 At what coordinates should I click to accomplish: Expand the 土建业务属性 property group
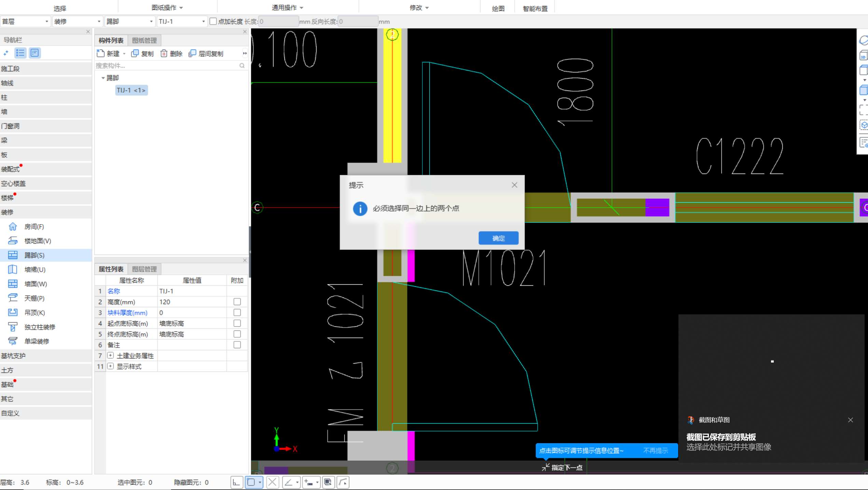pos(110,355)
